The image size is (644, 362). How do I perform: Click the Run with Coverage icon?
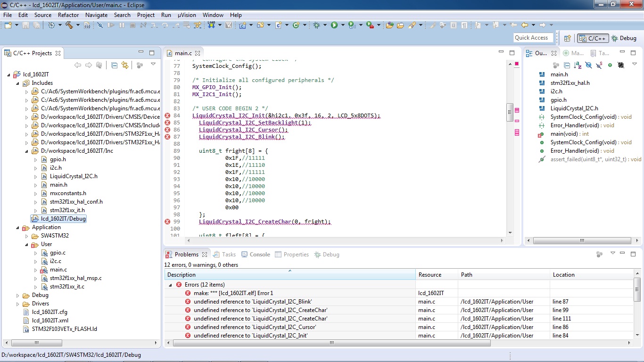coord(351,25)
